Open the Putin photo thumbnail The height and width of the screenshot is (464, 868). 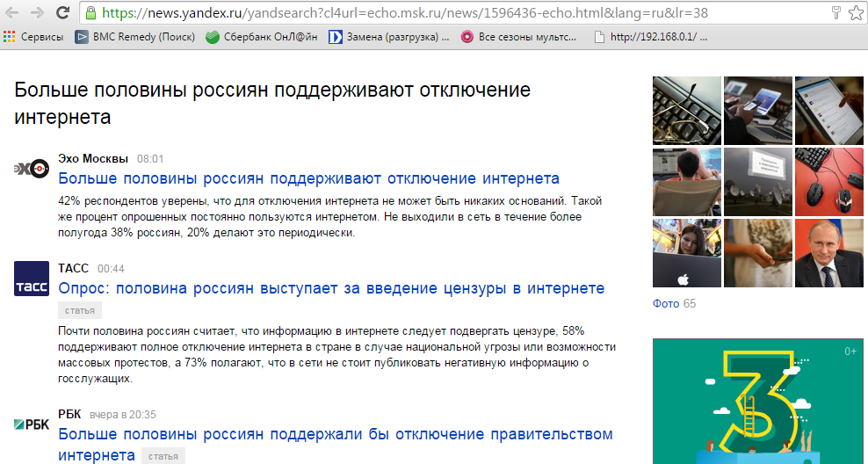click(x=830, y=255)
